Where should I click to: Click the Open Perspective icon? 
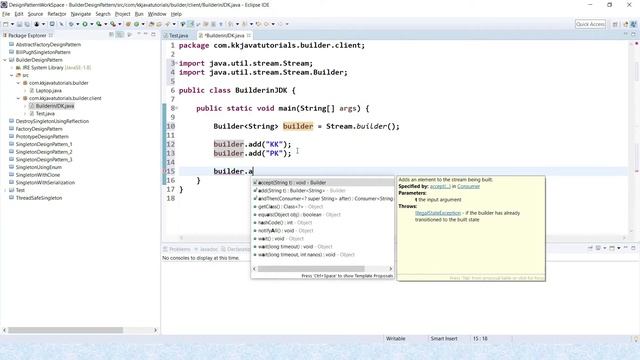coord(615,24)
